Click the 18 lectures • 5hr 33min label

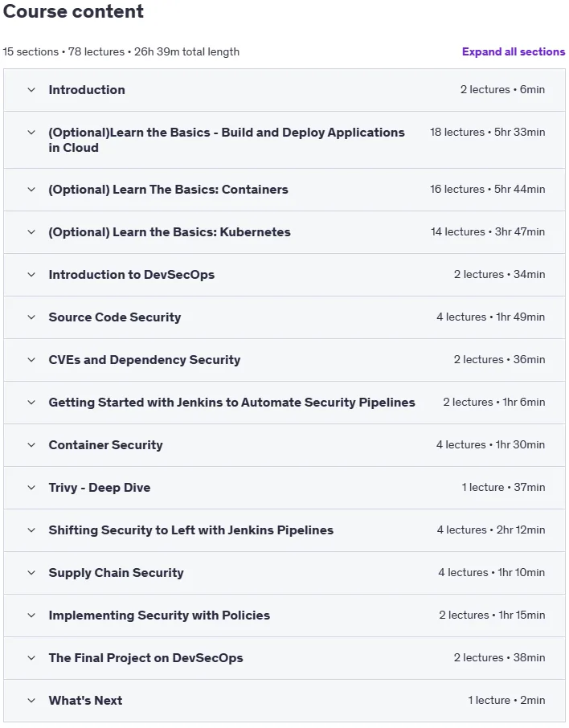coord(487,133)
